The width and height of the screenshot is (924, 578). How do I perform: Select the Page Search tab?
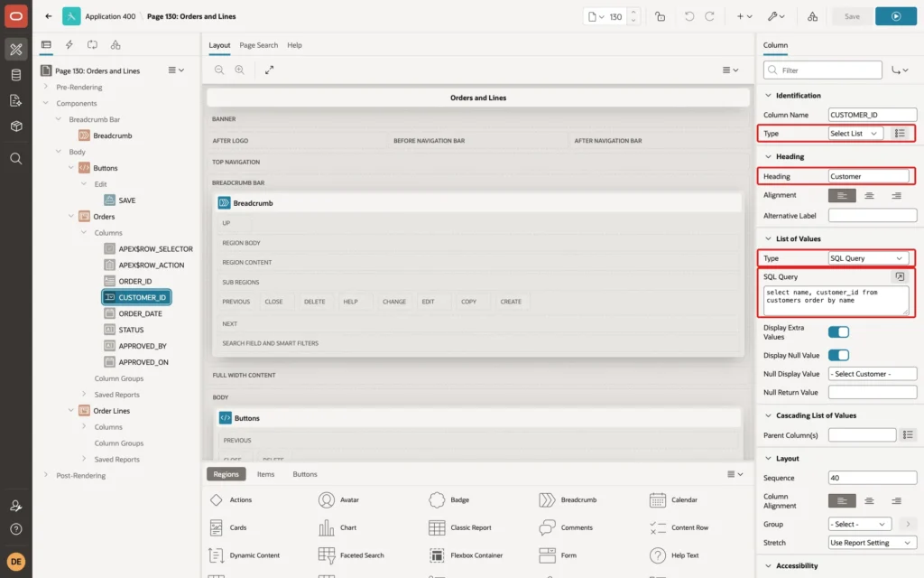click(258, 45)
